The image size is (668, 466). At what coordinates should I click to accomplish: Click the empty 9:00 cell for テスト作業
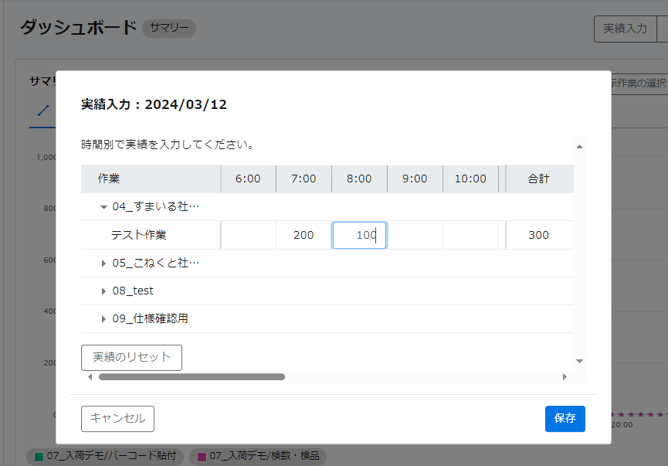point(415,235)
